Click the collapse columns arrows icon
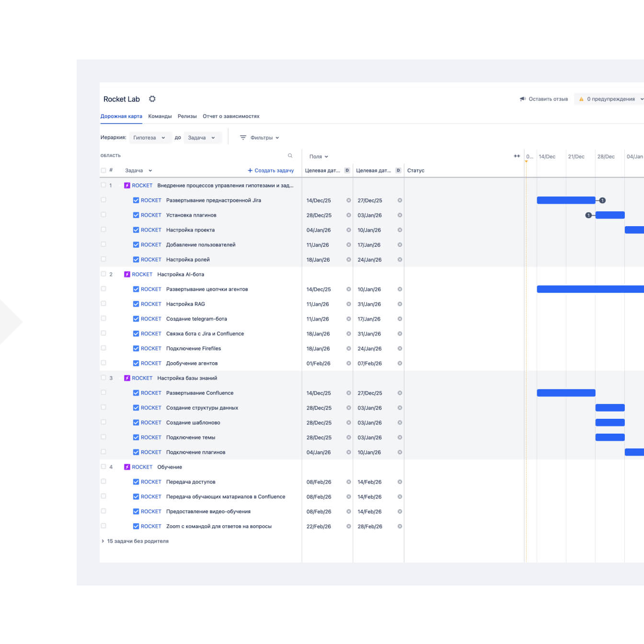 (x=517, y=156)
